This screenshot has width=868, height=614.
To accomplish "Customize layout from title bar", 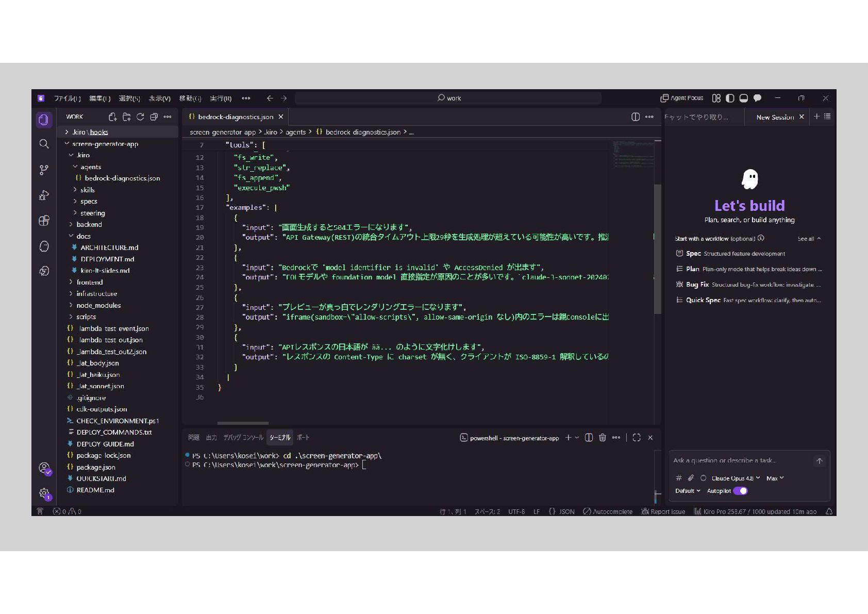I will click(x=716, y=98).
